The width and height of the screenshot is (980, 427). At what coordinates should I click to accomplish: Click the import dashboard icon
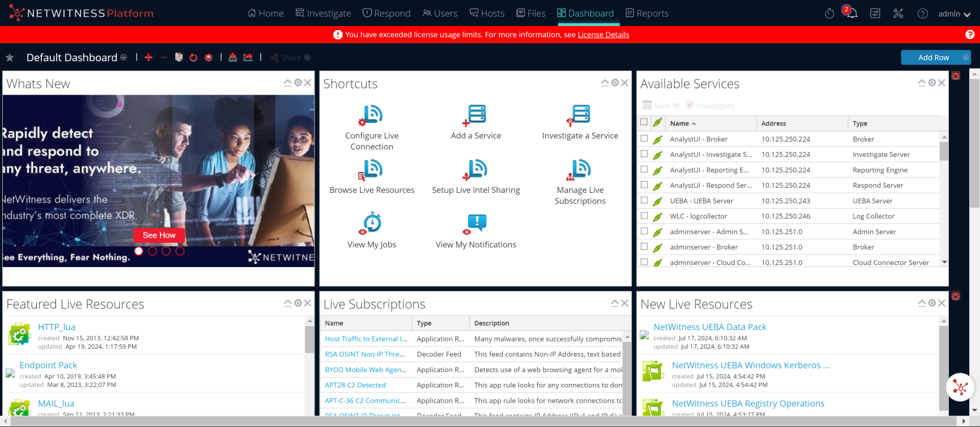point(233,57)
